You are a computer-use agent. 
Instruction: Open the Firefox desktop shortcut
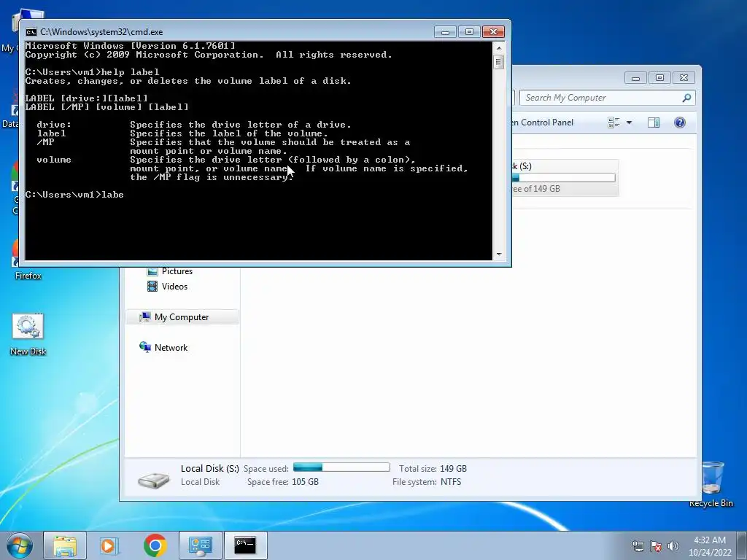pos(28,260)
